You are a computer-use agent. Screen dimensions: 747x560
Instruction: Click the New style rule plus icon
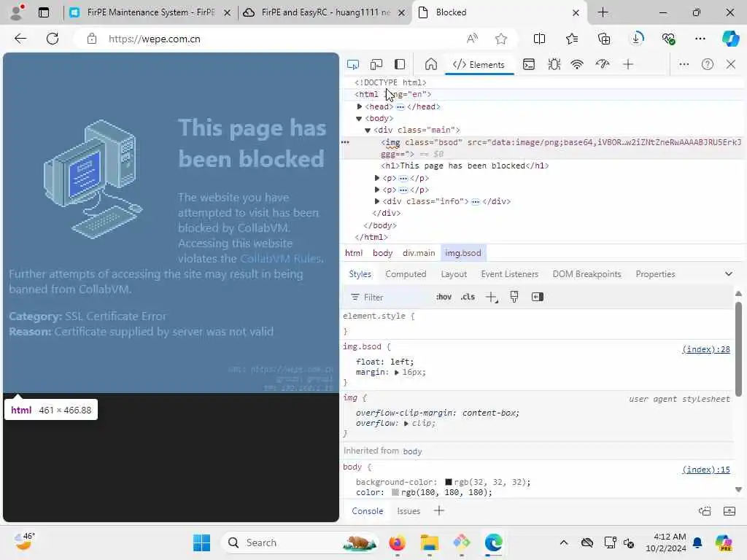(x=491, y=297)
